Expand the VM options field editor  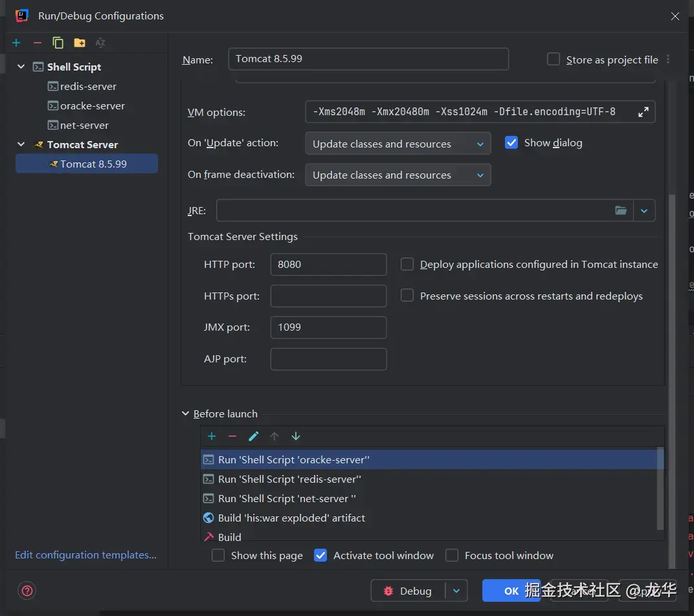tap(643, 112)
